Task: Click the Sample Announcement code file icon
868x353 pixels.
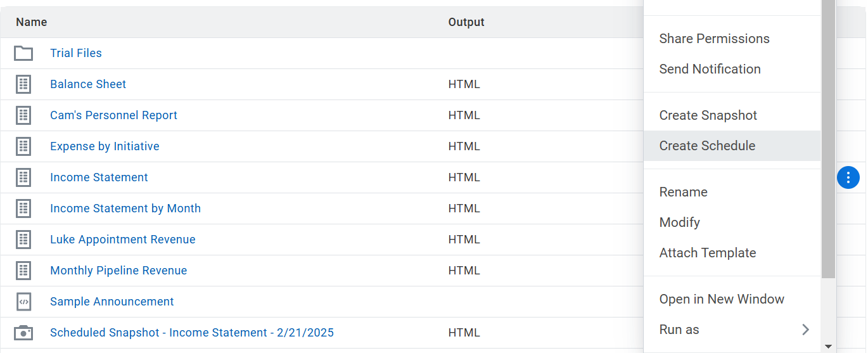Action: [x=23, y=302]
